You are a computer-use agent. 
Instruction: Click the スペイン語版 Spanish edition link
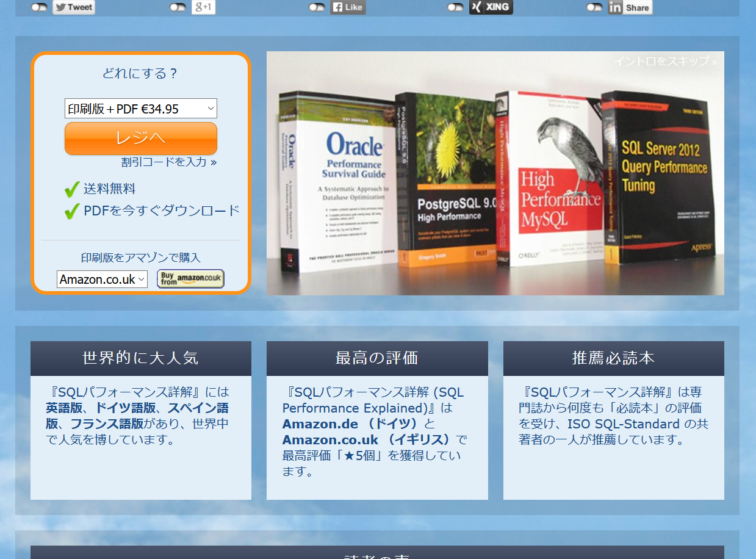pyautogui.click(x=137, y=416)
